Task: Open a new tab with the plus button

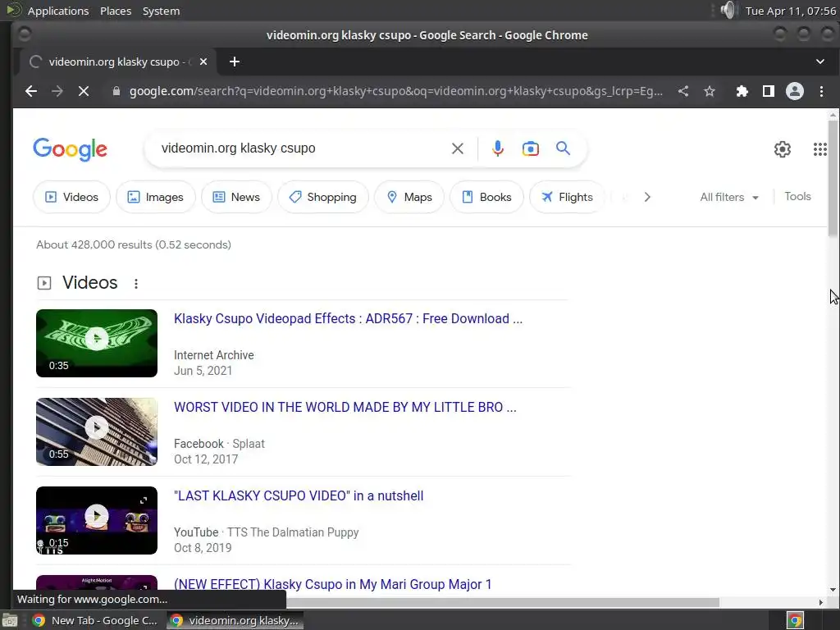Action: click(234, 62)
